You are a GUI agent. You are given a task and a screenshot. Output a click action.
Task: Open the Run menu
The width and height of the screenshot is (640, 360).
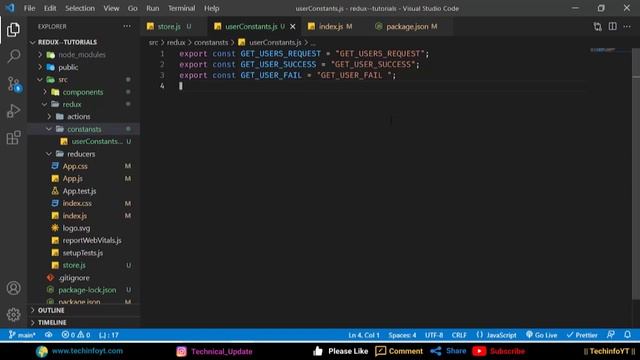click(x=153, y=8)
